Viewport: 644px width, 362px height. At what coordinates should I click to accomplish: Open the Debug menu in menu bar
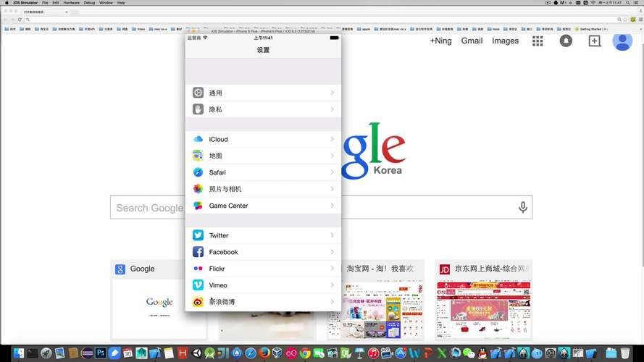coord(89,3)
